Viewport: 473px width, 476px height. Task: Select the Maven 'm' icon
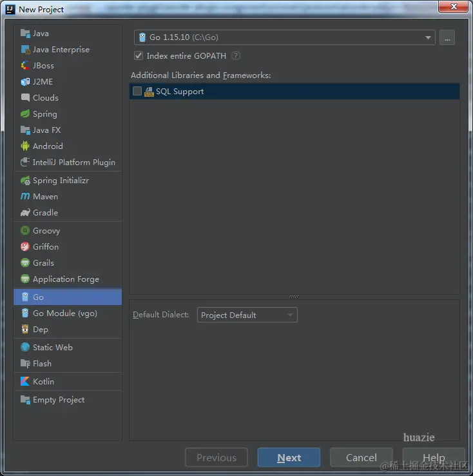tap(25, 197)
